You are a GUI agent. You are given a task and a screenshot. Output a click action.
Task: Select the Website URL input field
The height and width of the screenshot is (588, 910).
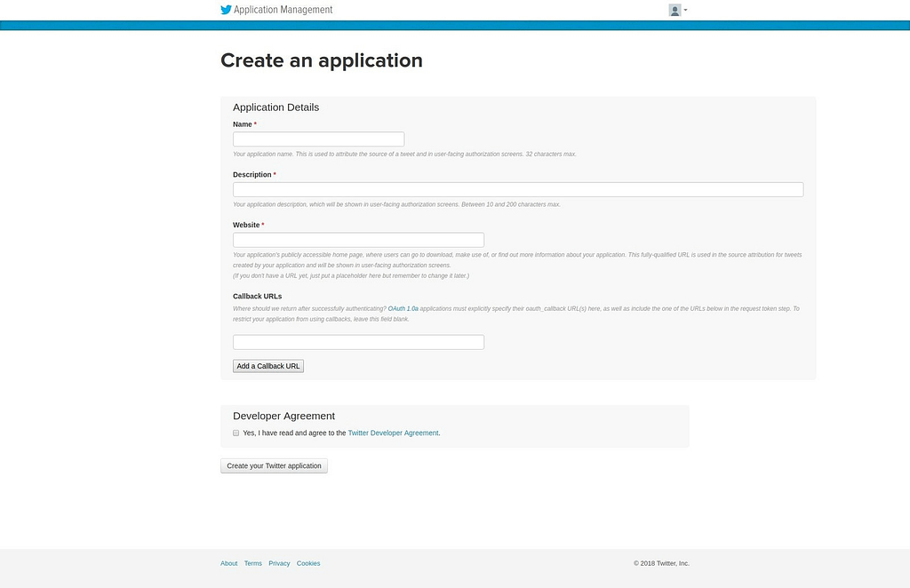pos(359,240)
